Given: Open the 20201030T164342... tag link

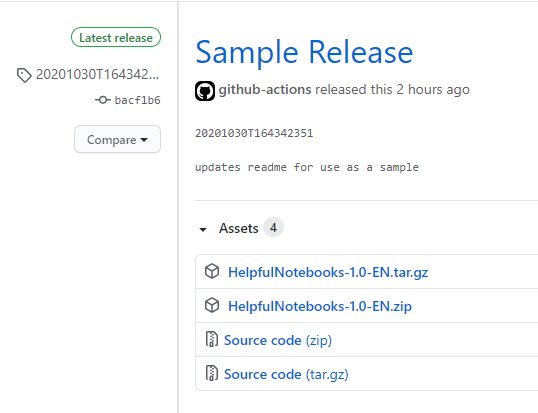Looking at the screenshot, I should tap(97, 74).
